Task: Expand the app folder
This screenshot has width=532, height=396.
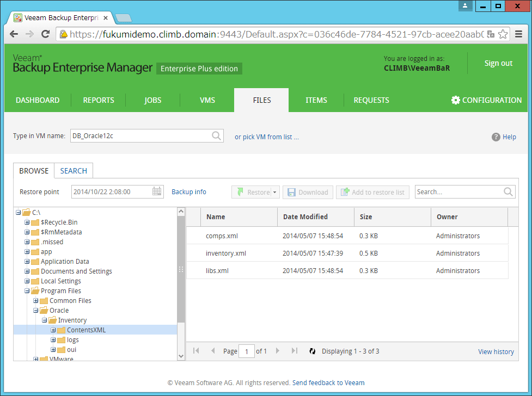Action: tap(27, 252)
